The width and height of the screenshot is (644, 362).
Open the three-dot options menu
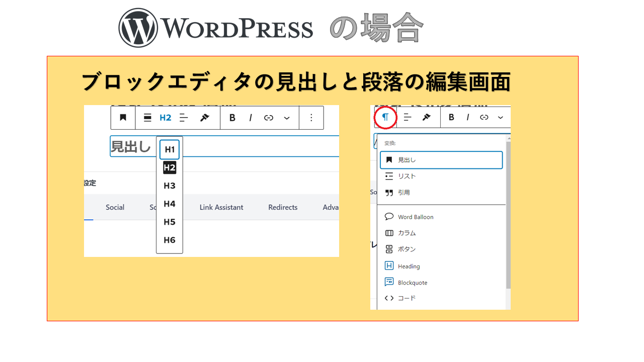click(x=311, y=118)
